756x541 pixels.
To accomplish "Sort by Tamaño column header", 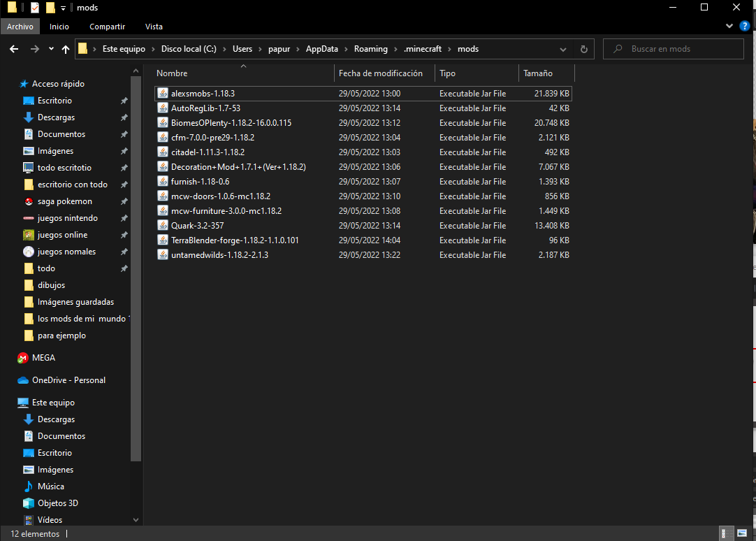I will point(546,73).
